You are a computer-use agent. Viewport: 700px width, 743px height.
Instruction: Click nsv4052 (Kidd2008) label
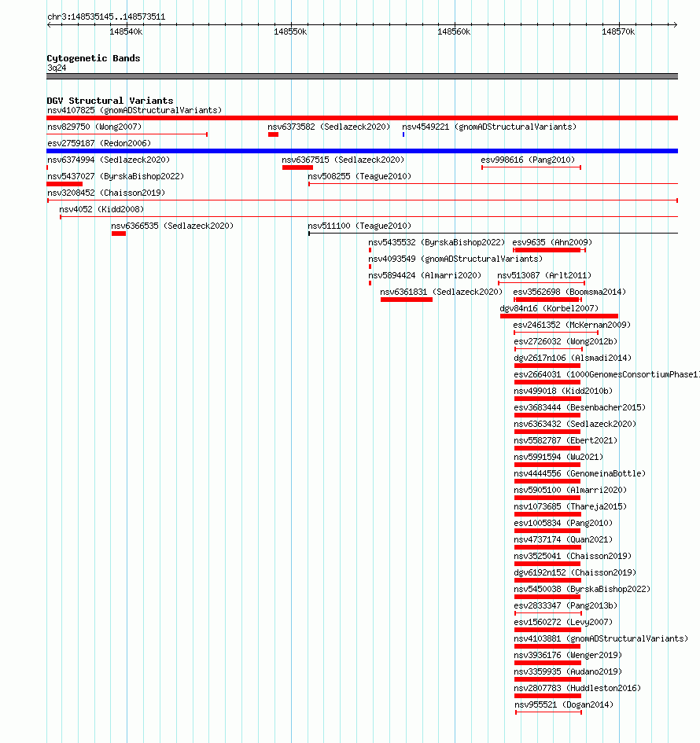(101, 209)
